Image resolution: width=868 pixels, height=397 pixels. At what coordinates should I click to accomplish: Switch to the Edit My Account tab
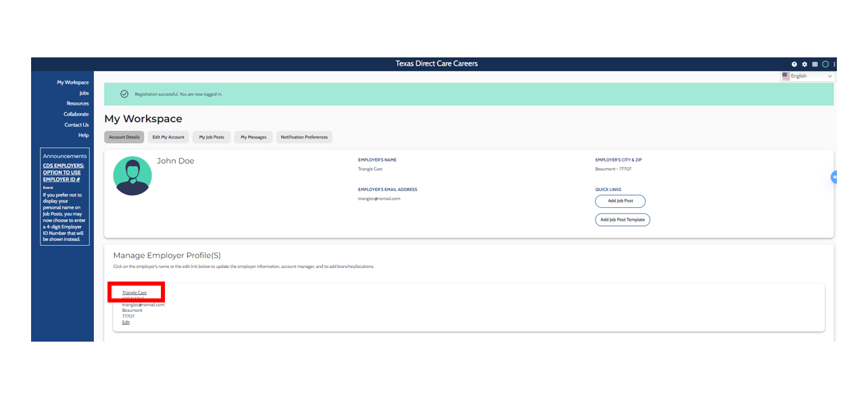(x=168, y=137)
